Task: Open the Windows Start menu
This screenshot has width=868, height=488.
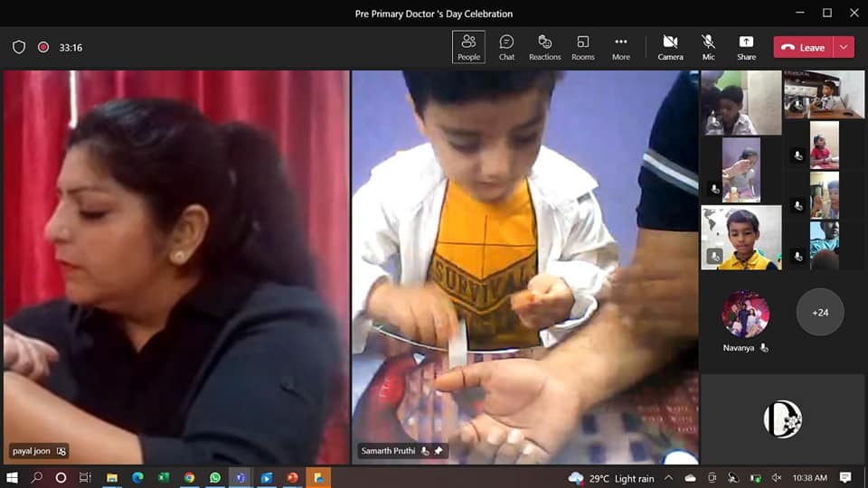Action: click(12, 477)
